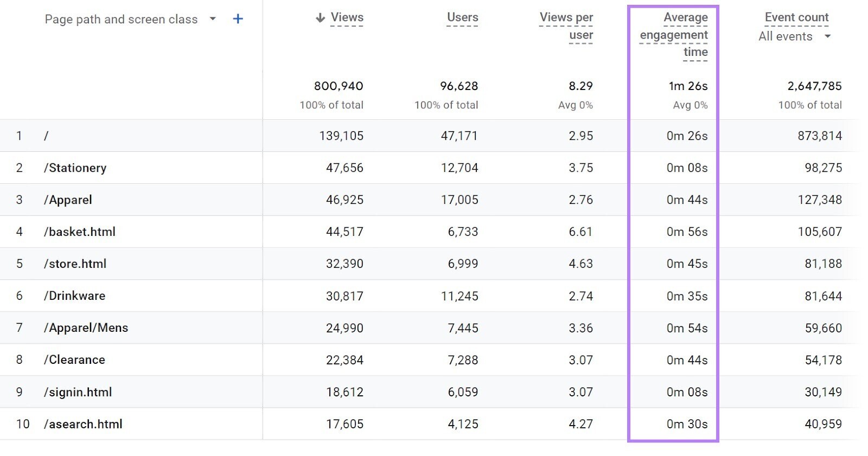Click the Event count column header
868x456 pixels.
[796, 17]
